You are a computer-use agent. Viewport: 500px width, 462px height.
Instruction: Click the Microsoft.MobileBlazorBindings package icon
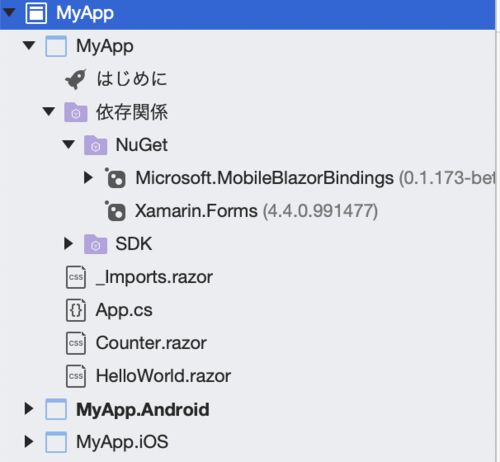115,178
